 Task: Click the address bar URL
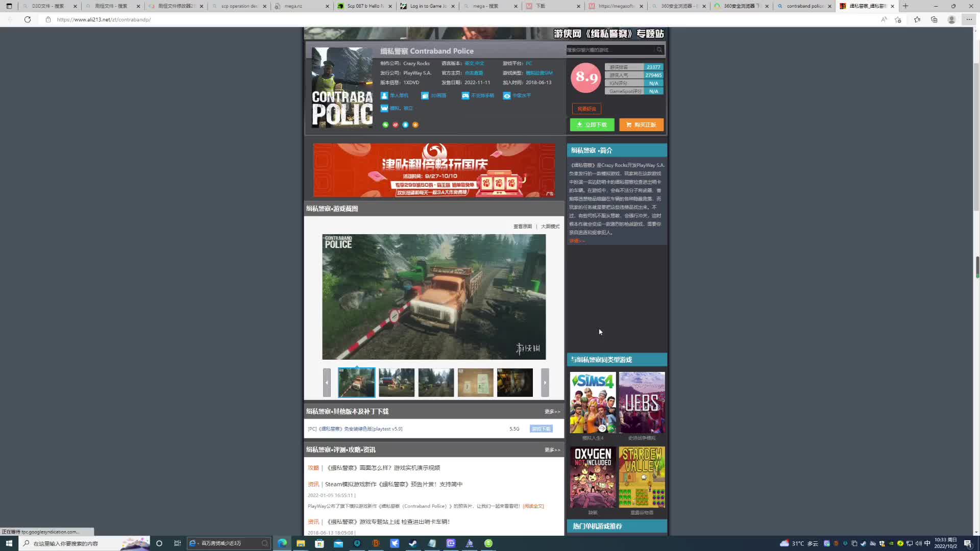pyautogui.click(x=104, y=19)
